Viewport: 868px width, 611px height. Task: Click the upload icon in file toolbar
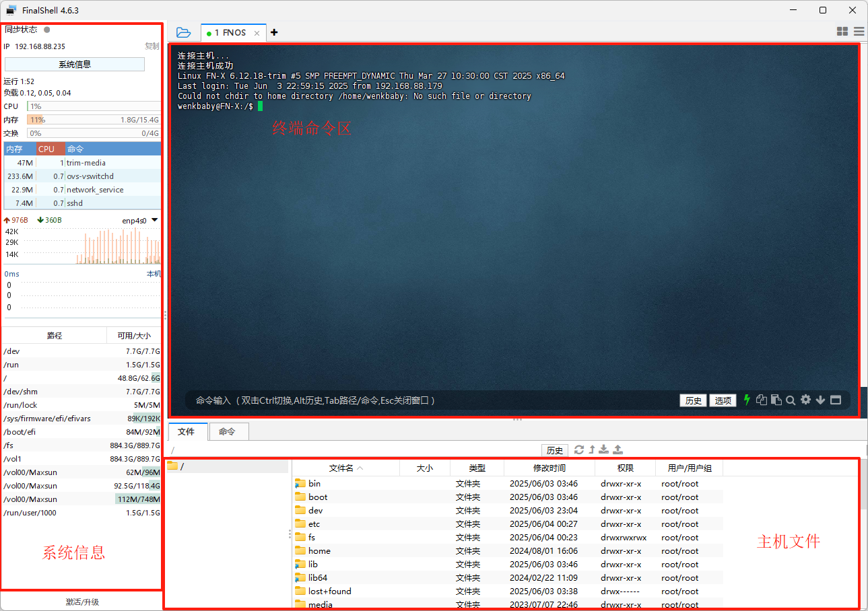click(618, 450)
